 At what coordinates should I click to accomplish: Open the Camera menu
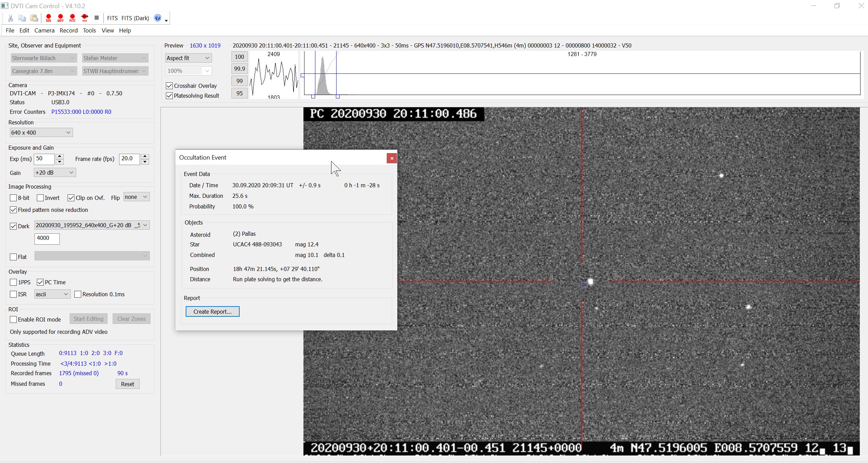(x=44, y=30)
